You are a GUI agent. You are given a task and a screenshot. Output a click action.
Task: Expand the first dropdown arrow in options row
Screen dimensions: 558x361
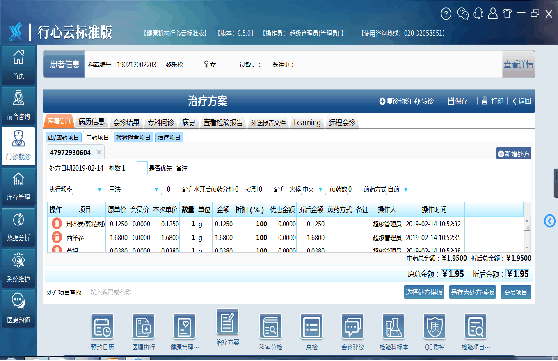(x=100, y=189)
